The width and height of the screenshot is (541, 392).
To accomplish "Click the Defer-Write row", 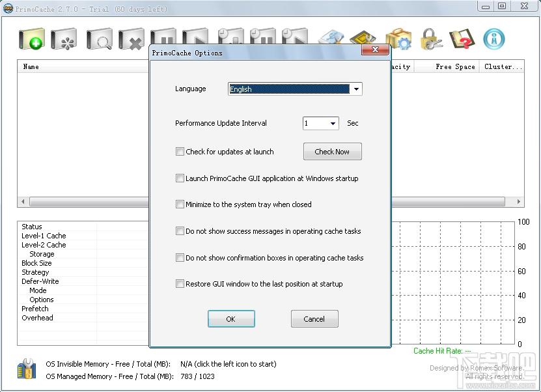I will coord(83,281).
